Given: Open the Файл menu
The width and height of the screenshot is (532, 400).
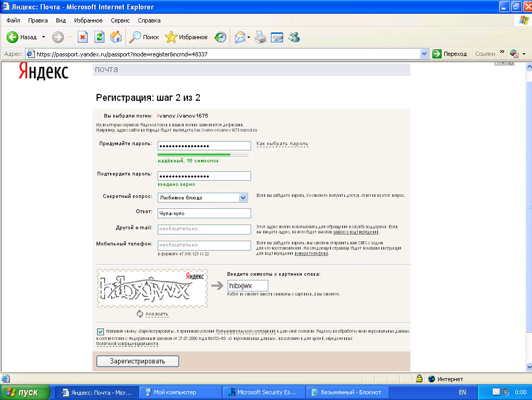Looking at the screenshot, I should coord(13,20).
